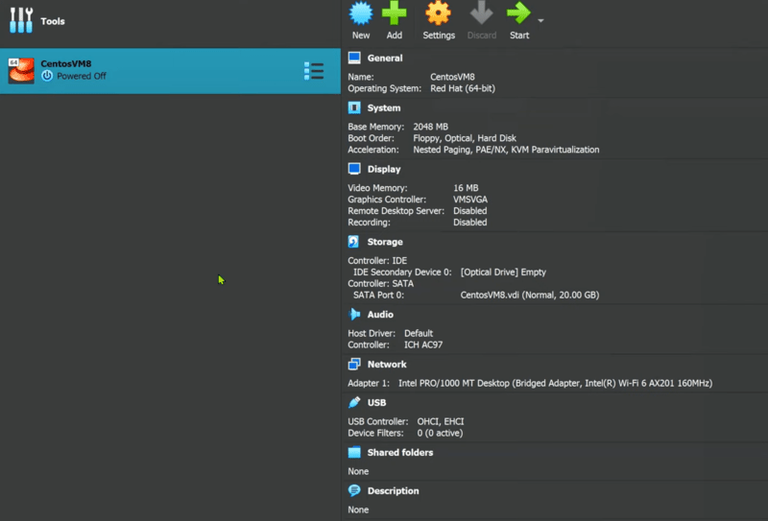Click Recording 'Disabled' value
Viewport: 768px width, 521px height.
470,222
